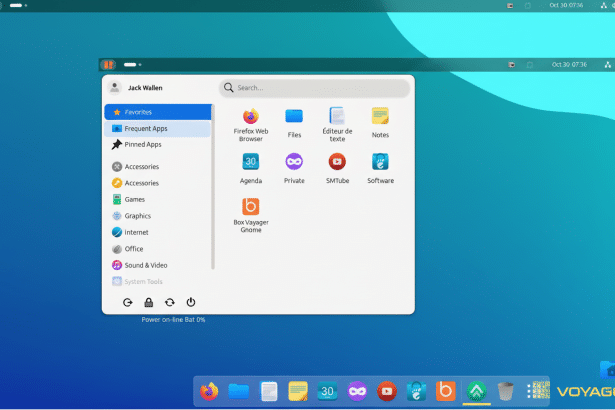The height and width of the screenshot is (410, 615).
Task: Click the log out icon in menu footer
Action: pos(127,302)
